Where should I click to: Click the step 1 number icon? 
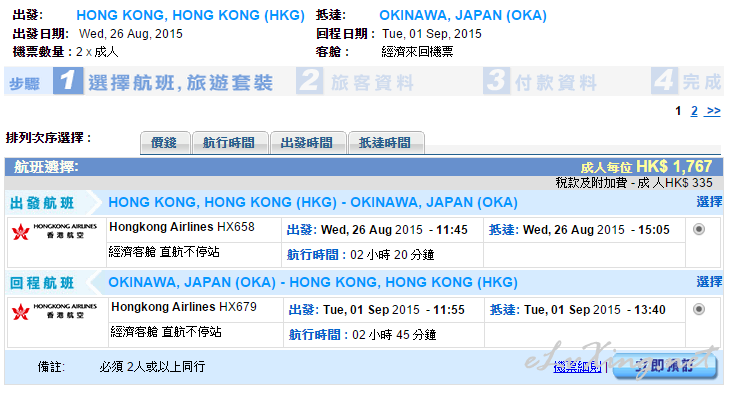pos(68,81)
